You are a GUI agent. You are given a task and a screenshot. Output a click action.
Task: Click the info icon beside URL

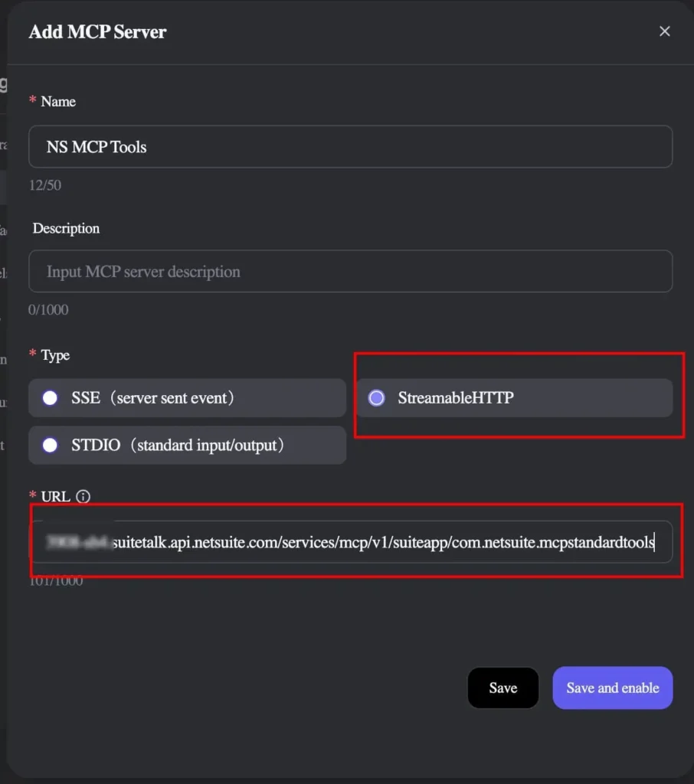pyautogui.click(x=83, y=496)
